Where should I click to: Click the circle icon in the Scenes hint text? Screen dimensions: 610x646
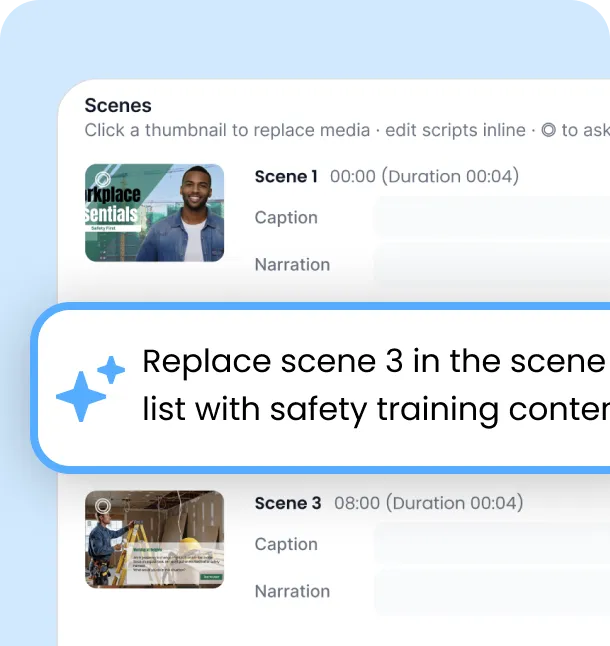pyautogui.click(x=548, y=130)
